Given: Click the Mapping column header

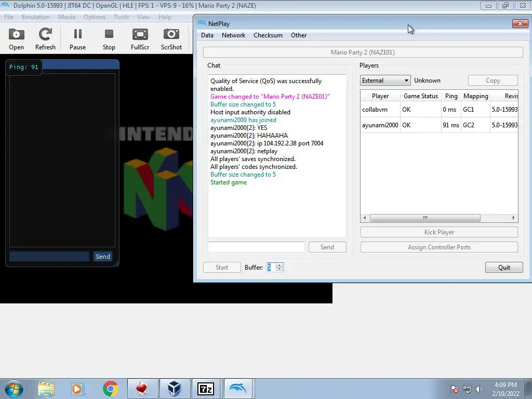Looking at the screenshot, I should pyautogui.click(x=475, y=96).
